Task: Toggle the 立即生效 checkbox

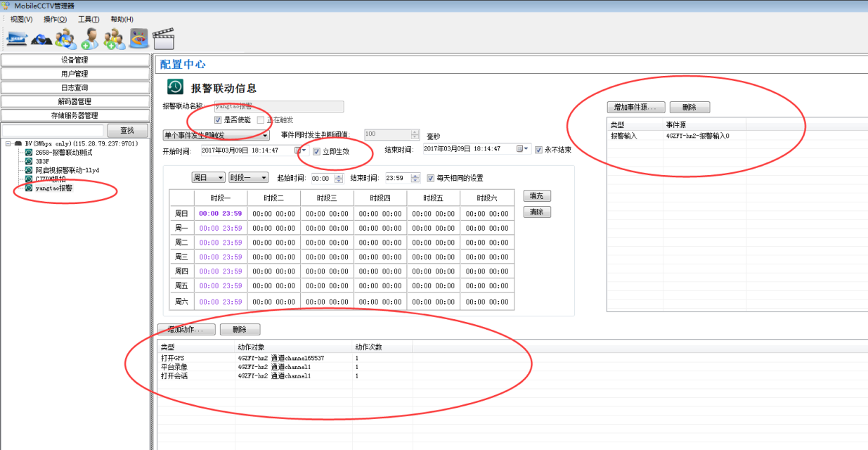Action: click(317, 150)
